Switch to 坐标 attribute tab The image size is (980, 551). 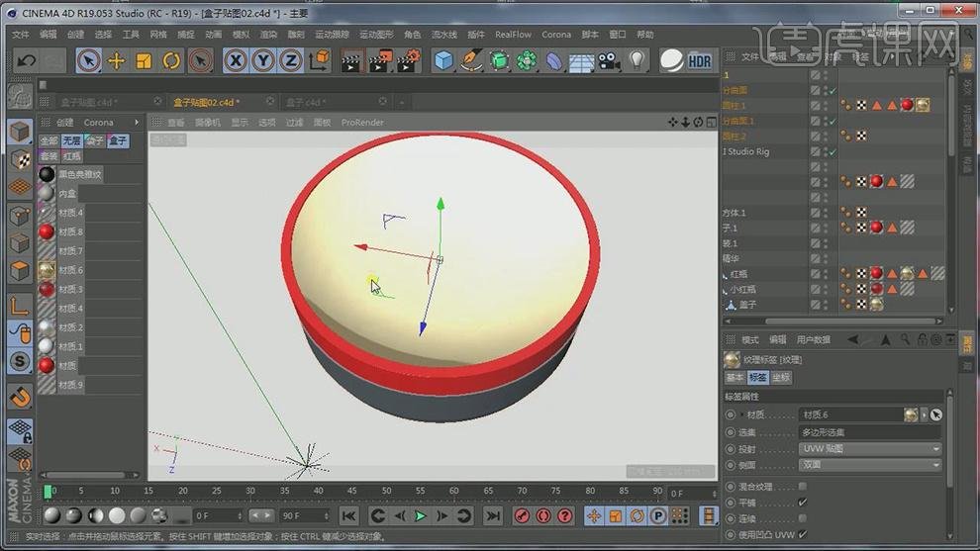(781, 377)
